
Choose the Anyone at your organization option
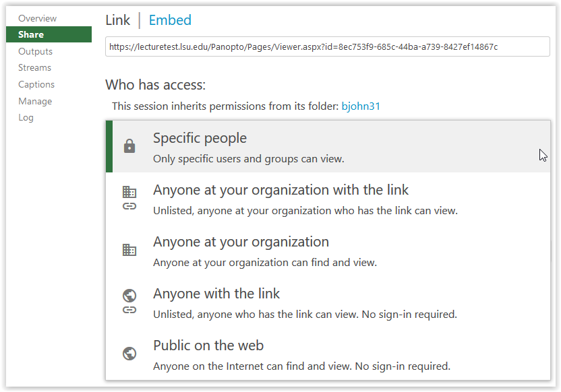pos(328,251)
